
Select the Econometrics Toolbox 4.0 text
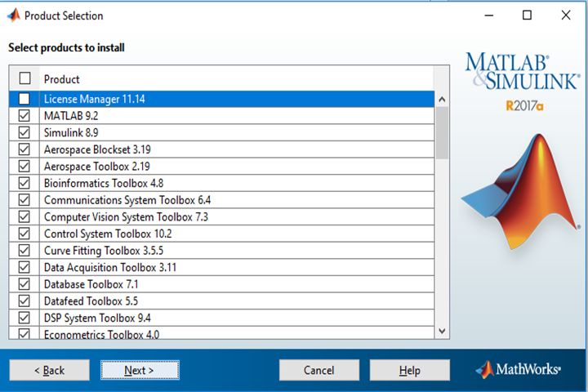[x=101, y=334]
